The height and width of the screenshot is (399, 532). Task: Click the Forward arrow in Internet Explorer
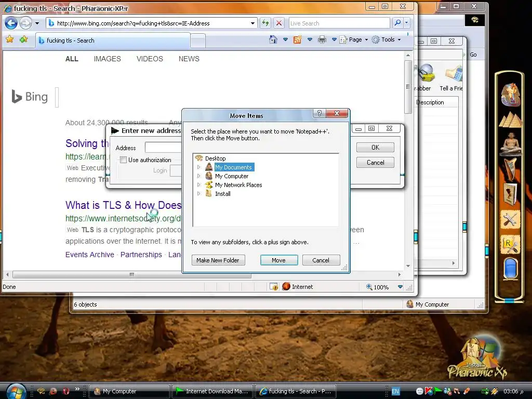coord(25,23)
